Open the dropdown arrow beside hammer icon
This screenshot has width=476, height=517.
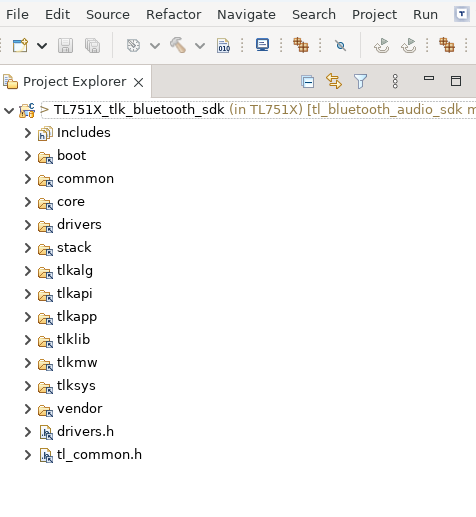pos(200,45)
